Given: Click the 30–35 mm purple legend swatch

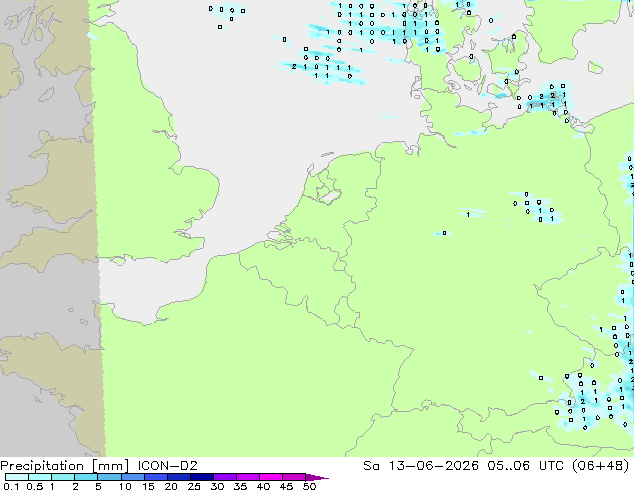Looking at the screenshot, I should pos(225,477).
